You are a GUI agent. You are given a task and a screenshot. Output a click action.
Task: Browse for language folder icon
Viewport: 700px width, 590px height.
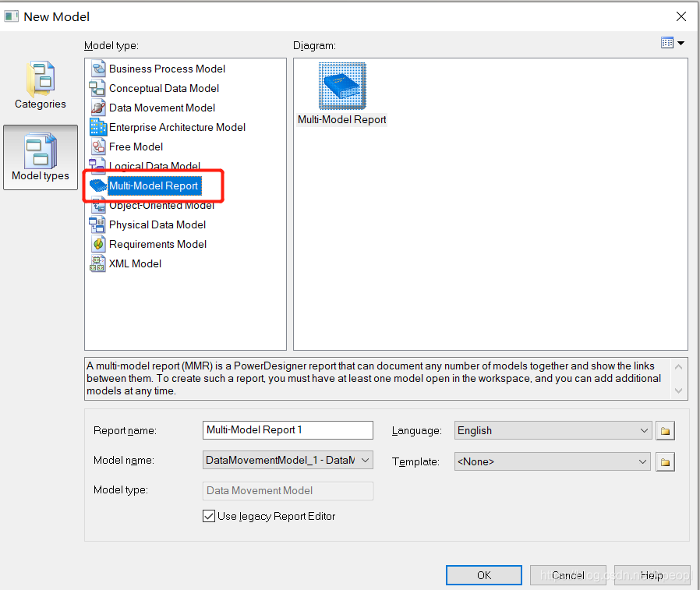point(665,431)
